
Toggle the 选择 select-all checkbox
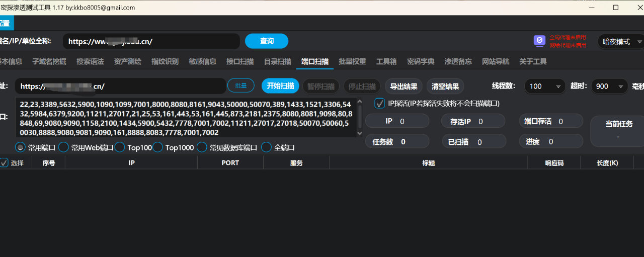coord(4,162)
